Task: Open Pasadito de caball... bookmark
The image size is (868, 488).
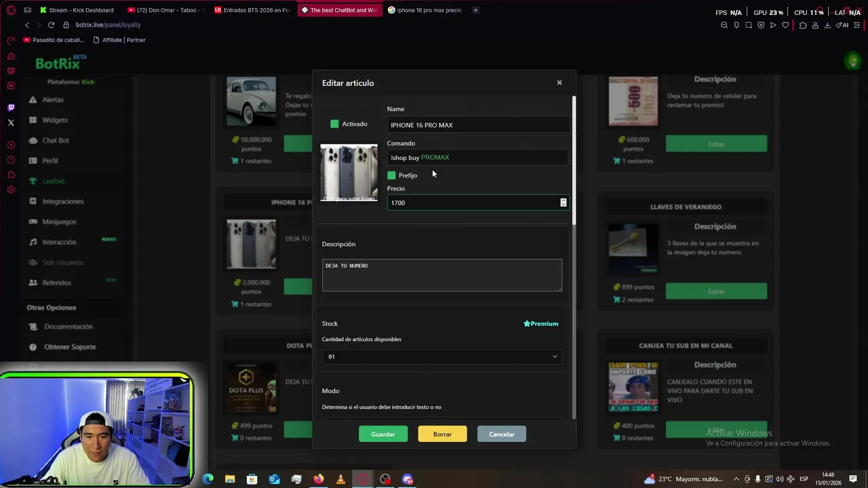Action: tap(54, 40)
